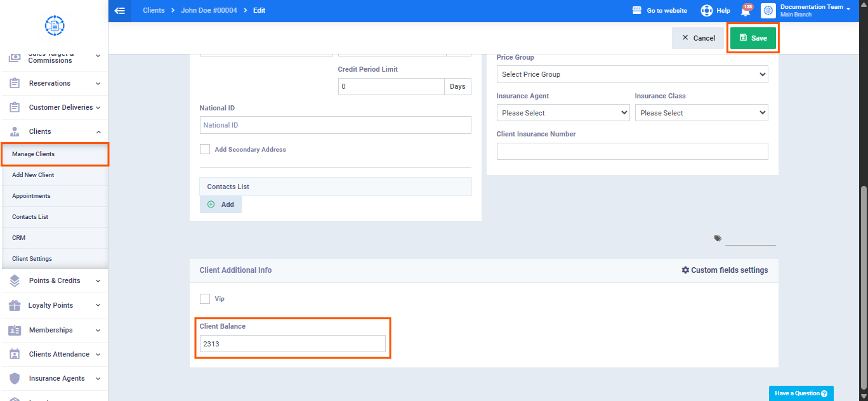Viewport: 868px width, 401px height.
Task: Open CRM menu item
Action: [x=55, y=238]
